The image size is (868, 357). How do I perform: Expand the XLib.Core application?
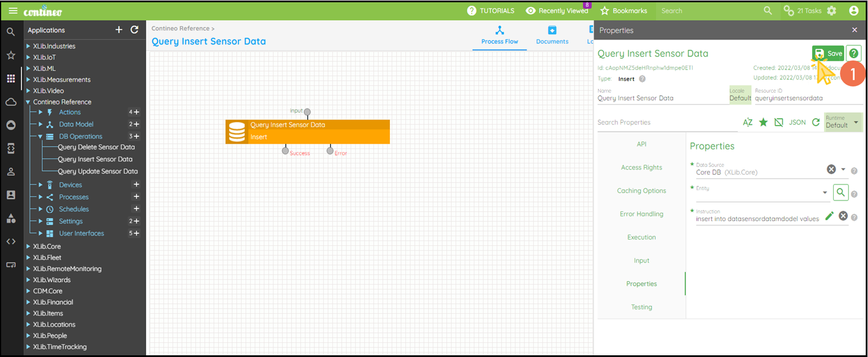(x=28, y=246)
